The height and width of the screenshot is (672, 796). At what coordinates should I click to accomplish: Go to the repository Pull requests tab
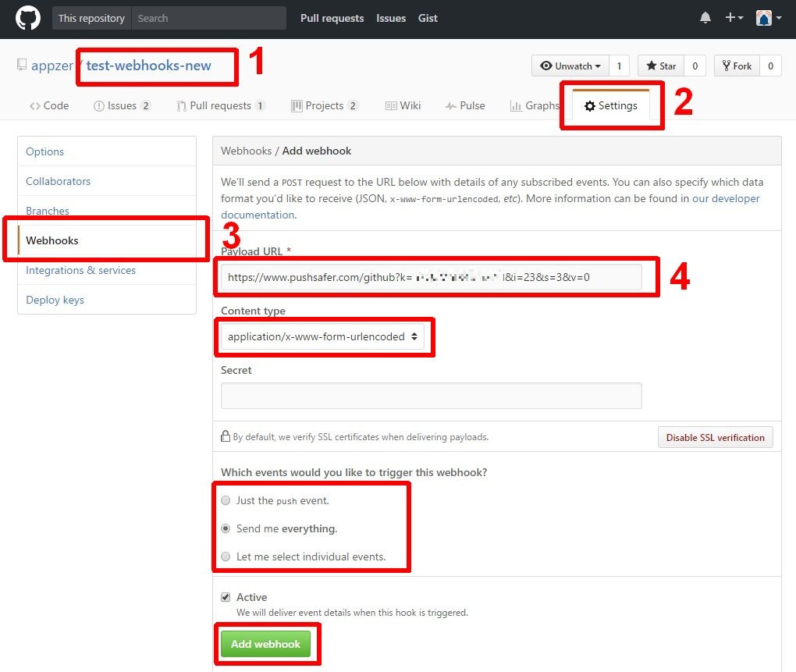pyautogui.click(x=220, y=105)
